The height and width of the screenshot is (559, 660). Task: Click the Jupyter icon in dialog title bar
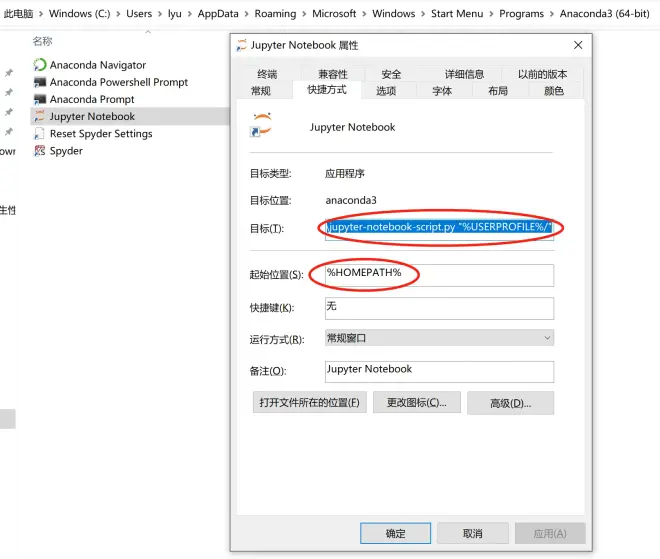coord(242,45)
